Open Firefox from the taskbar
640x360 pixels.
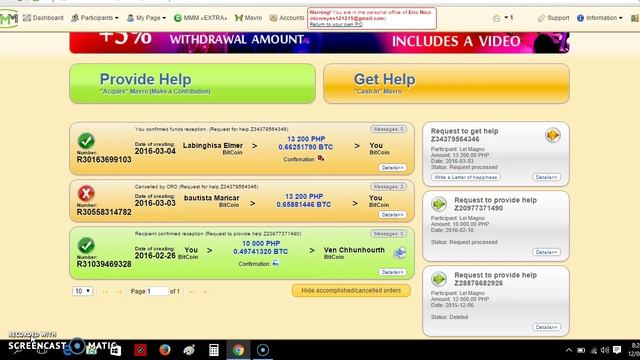coord(165,350)
